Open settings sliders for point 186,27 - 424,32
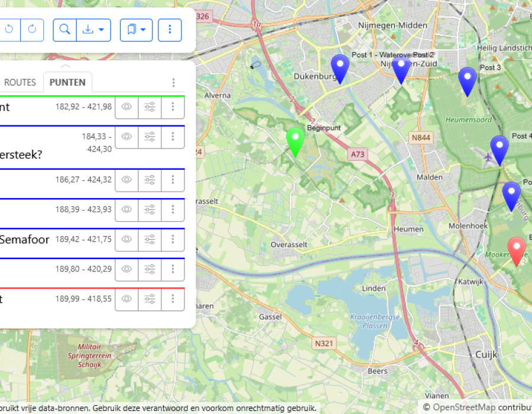 150,180
